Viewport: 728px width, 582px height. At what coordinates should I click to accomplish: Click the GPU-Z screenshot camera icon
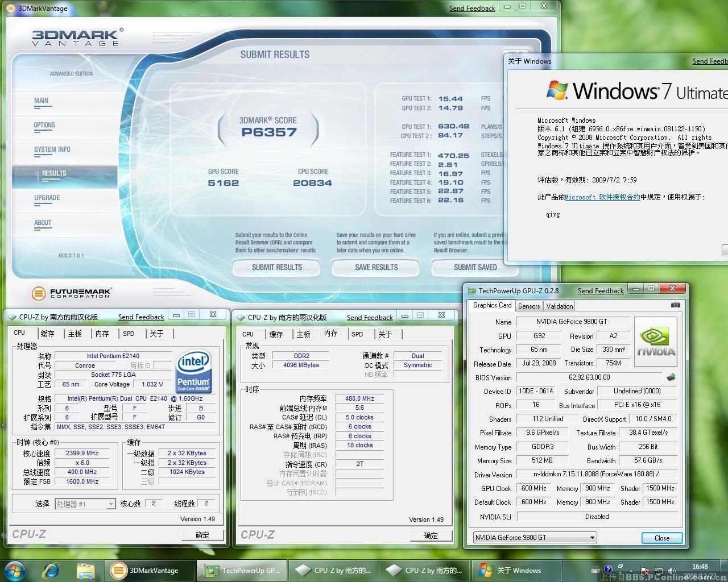pos(675,305)
